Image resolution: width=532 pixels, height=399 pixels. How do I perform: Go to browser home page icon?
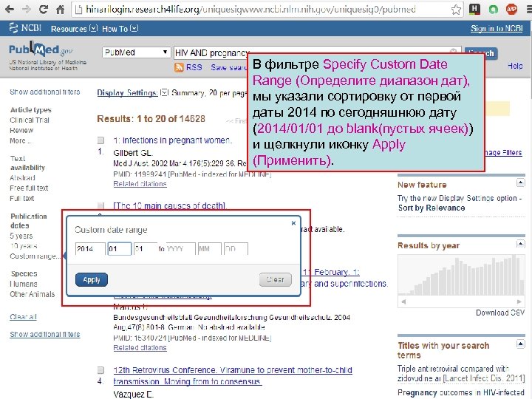point(60,9)
